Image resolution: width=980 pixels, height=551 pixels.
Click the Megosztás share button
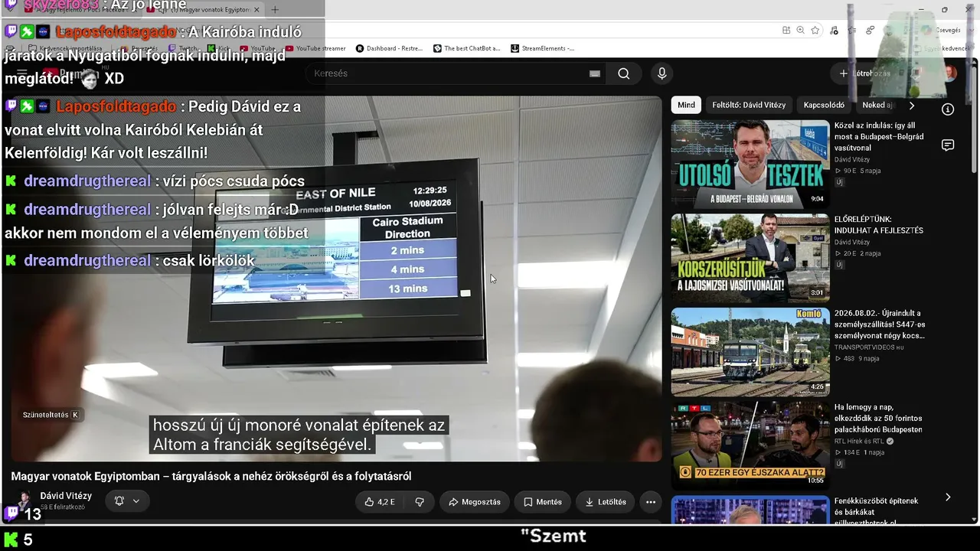pos(475,502)
